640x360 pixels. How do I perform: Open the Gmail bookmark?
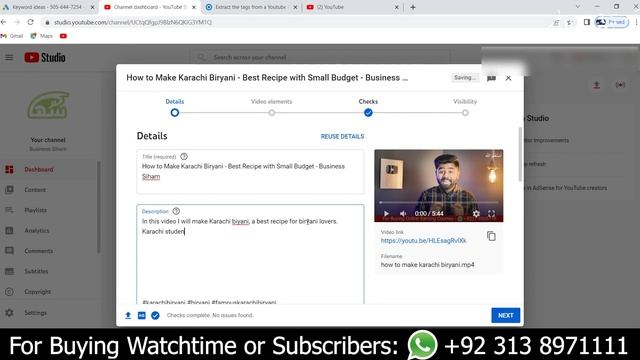point(12,36)
